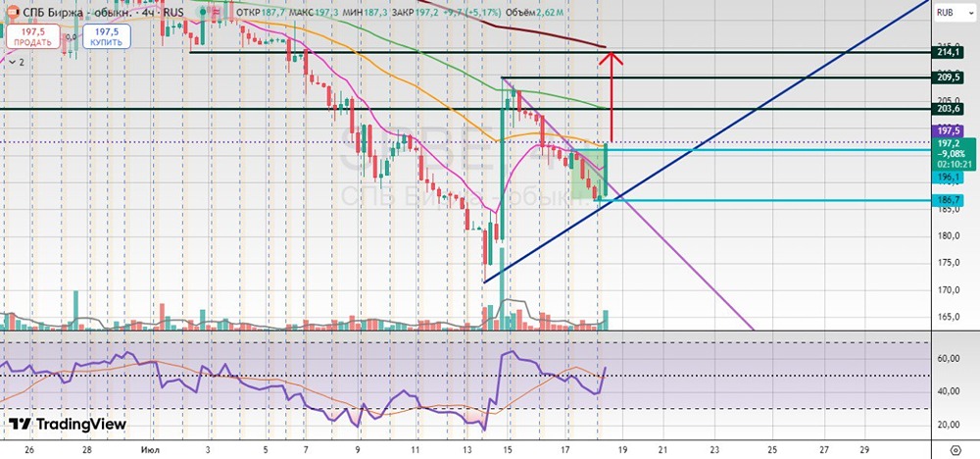Click the RSI 60,00 scale label
This screenshot has width=980, height=459.
pyautogui.click(x=948, y=358)
